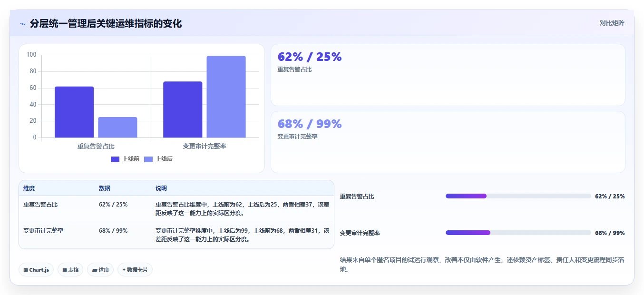
Task: Select the 数据卡片 tag chip
Action: coord(135,270)
